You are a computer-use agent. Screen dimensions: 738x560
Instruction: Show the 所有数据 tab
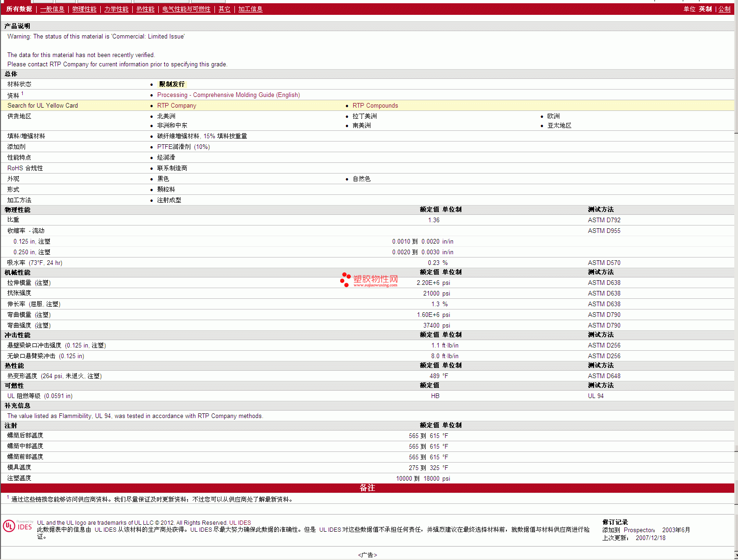tap(19, 9)
